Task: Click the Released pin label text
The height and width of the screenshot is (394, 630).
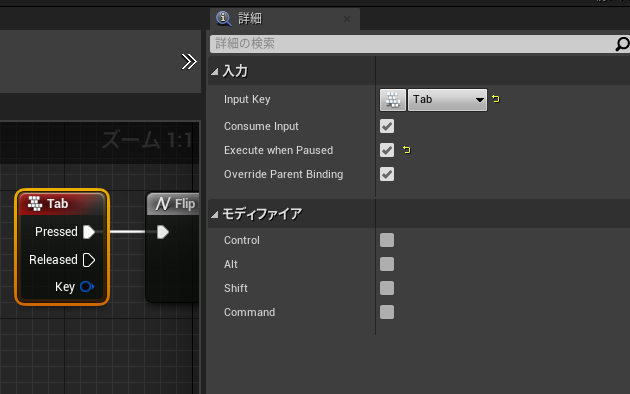Action: [53, 260]
